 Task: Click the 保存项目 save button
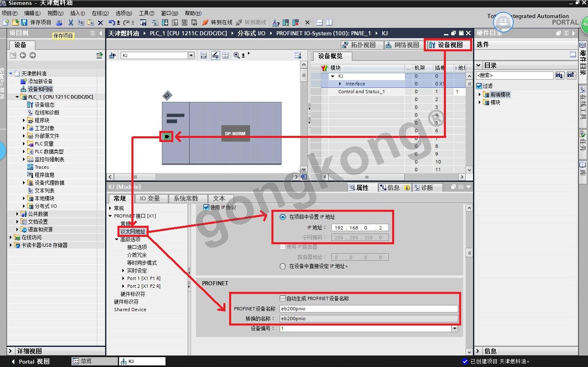click(36, 22)
